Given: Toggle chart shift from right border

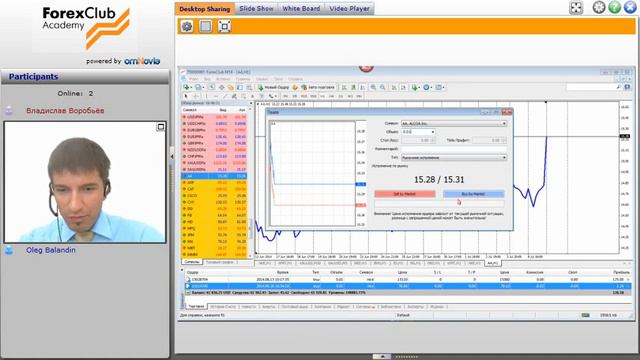Looking at the screenshot, I should pos(403,87).
